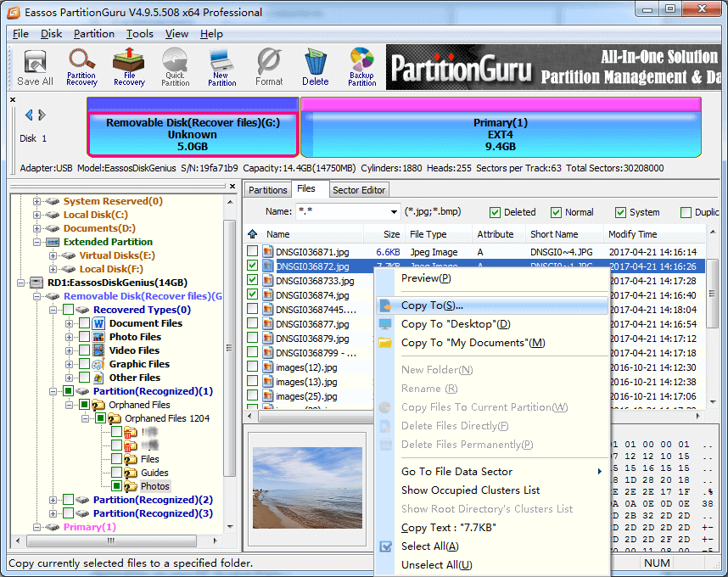Uncheck the box for DNSGI0368733.jpg
This screenshot has height=577, width=728.
(253, 280)
